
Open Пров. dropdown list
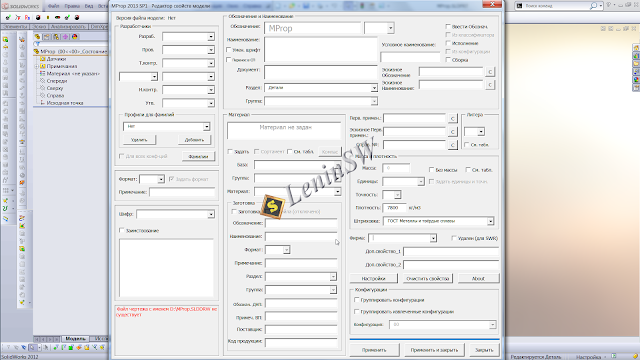point(211,50)
